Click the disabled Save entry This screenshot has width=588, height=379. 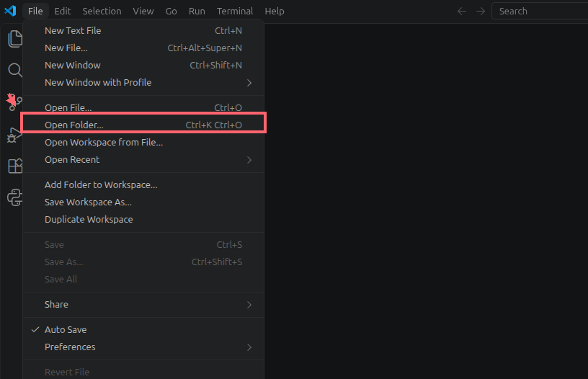(x=143, y=245)
